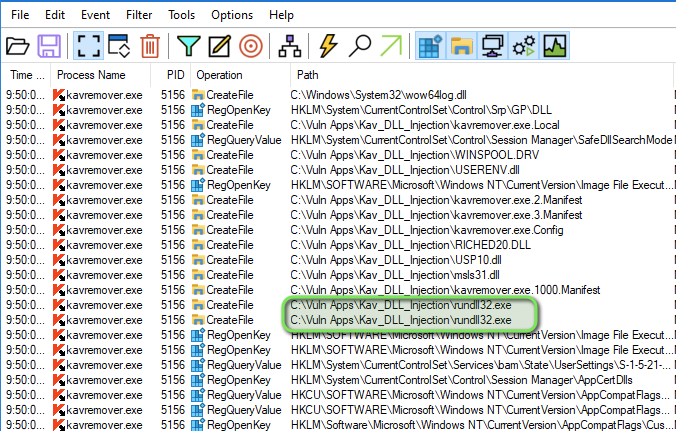Open the Filter menu
The height and width of the screenshot is (431, 676).
point(139,15)
